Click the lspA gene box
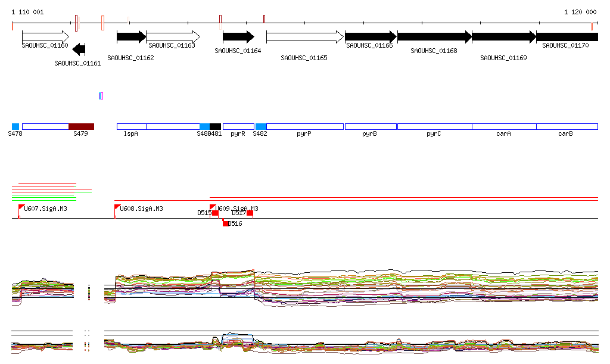The height and width of the screenshot is (364, 610). [132, 126]
